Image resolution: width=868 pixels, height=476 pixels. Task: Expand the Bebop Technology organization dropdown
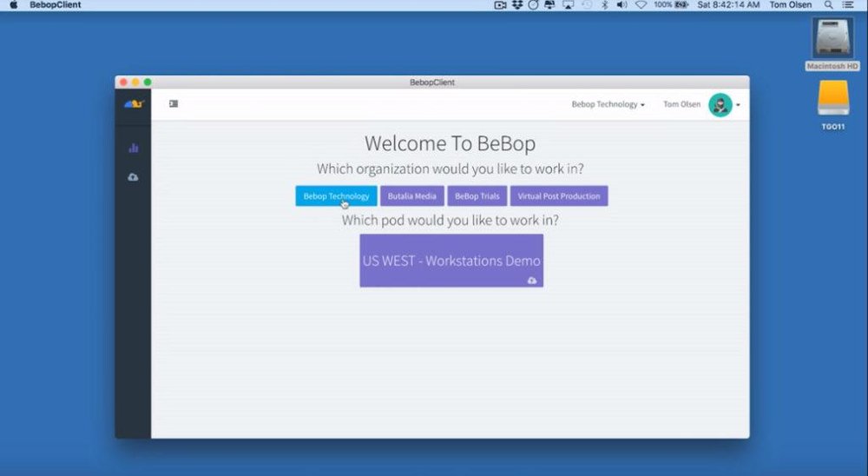[608, 104]
